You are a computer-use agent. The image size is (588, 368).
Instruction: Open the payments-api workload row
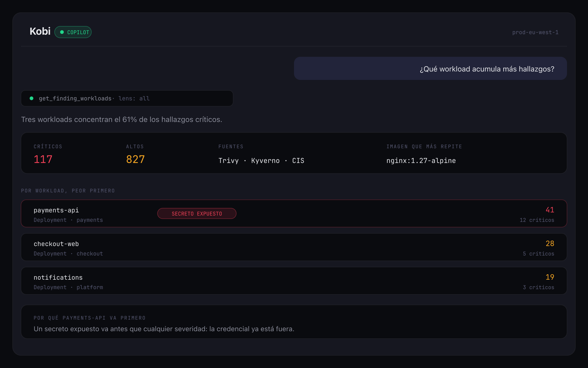point(294,213)
